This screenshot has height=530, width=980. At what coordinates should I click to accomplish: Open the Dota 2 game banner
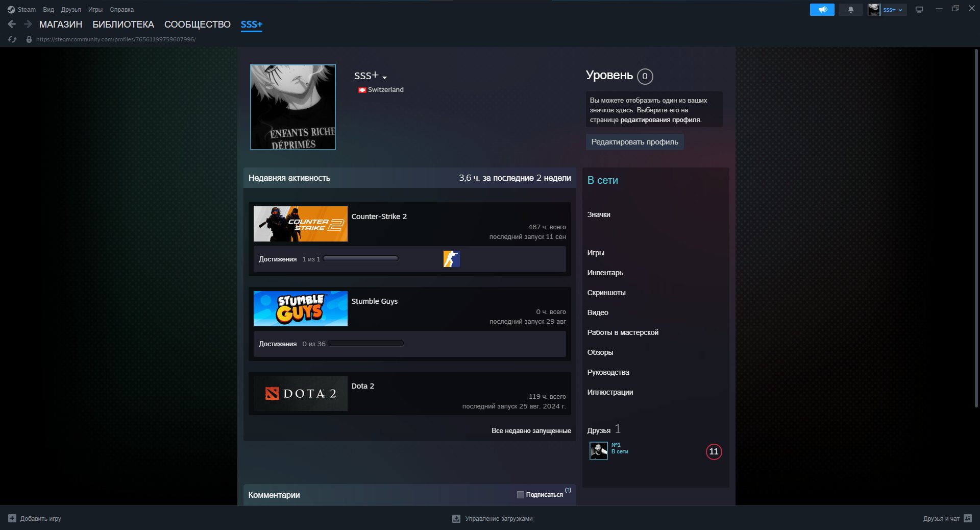(x=301, y=393)
